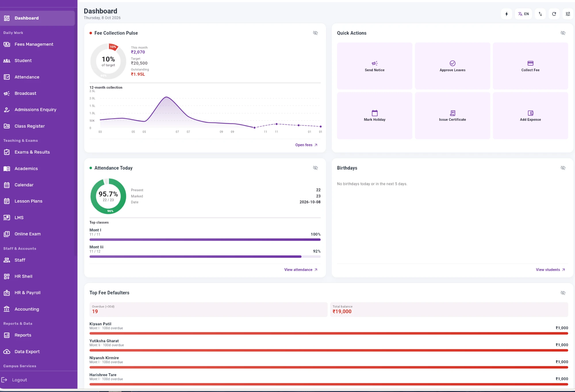Screen dimensions: 575x392
Task: Open the LMS sidebar item
Action: coord(37,217)
